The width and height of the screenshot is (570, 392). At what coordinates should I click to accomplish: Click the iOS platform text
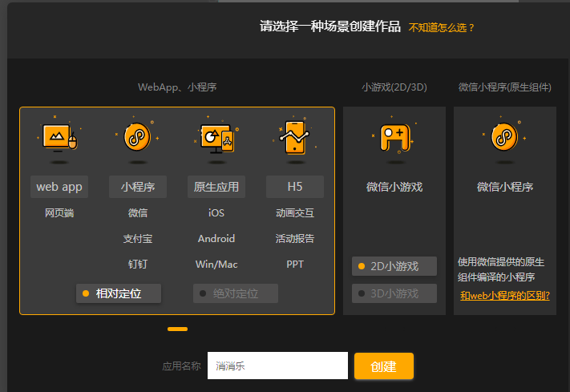coord(216,212)
